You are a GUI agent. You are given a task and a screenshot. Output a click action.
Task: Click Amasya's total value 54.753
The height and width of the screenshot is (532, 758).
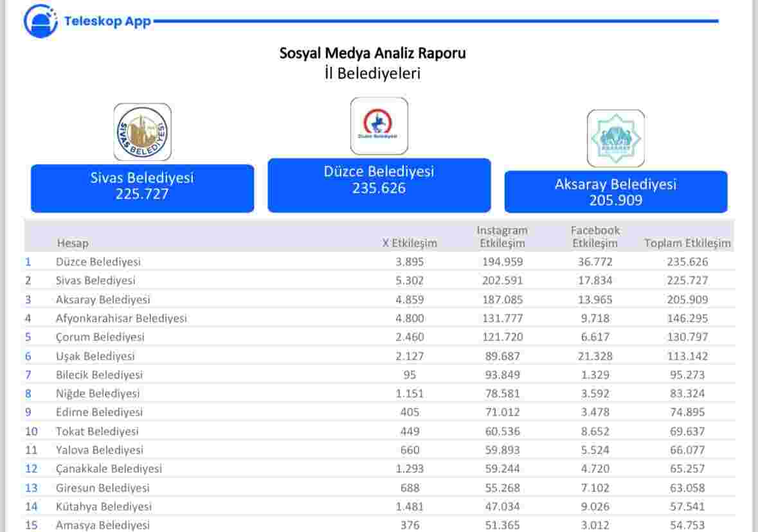point(687,525)
